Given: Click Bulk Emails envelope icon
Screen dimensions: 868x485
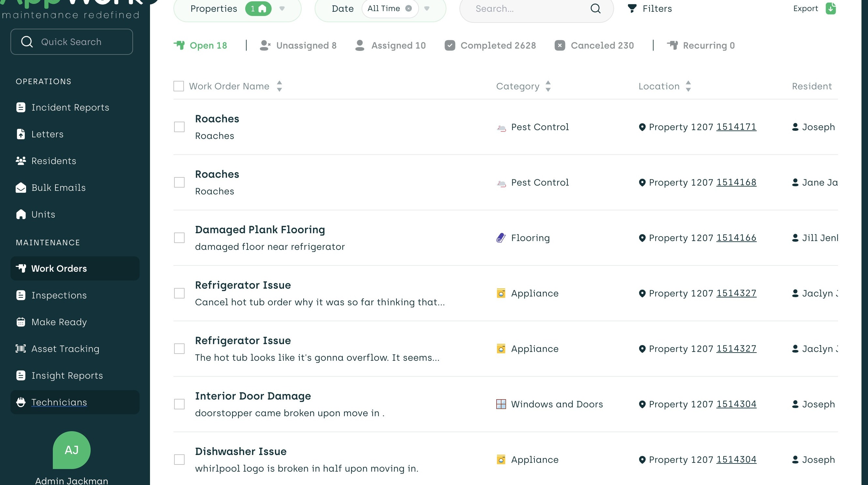Looking at the screenshot, I should coord(21,188).
